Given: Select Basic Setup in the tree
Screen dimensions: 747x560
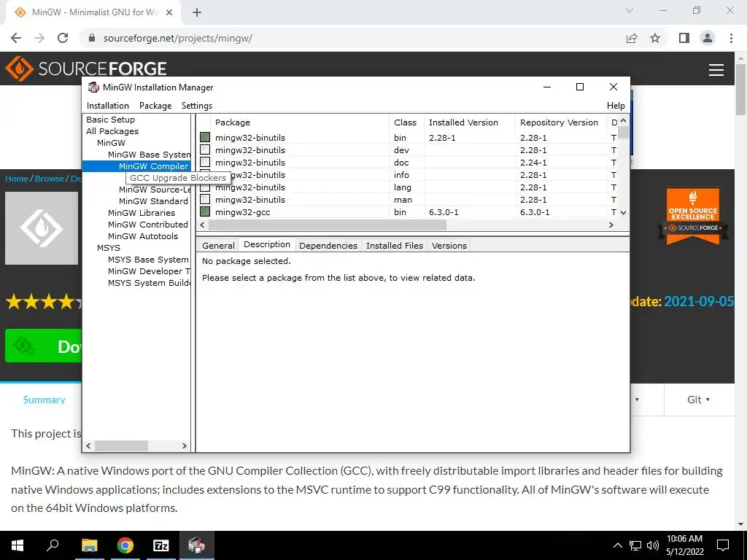Looking at the screenshot, I should 111,120.
